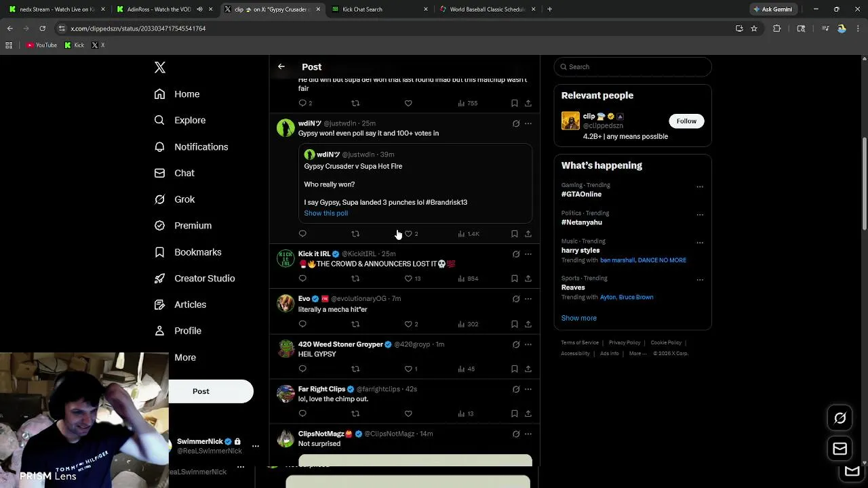
Task: Expand the More footer links
Action: tap(637, 353)
